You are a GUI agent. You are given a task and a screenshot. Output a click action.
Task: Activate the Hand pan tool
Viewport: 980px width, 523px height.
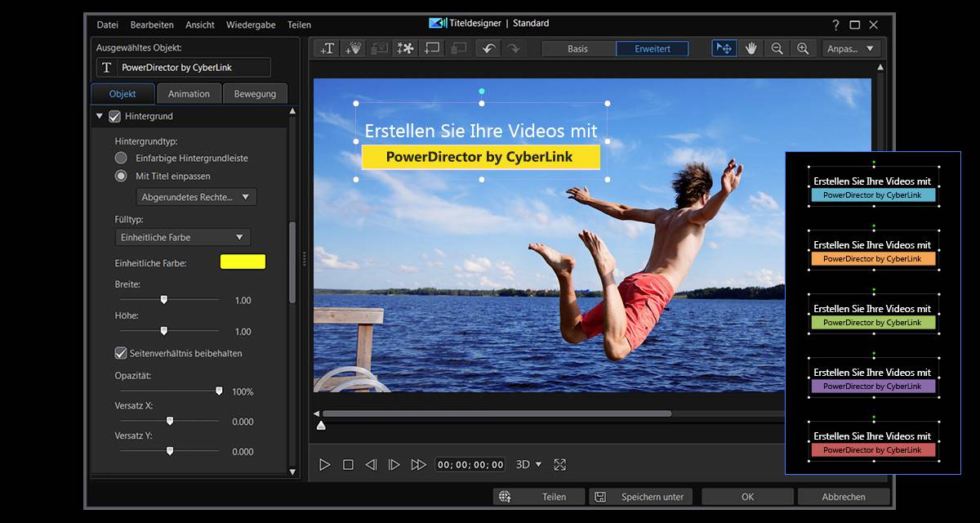pos(750,48)
